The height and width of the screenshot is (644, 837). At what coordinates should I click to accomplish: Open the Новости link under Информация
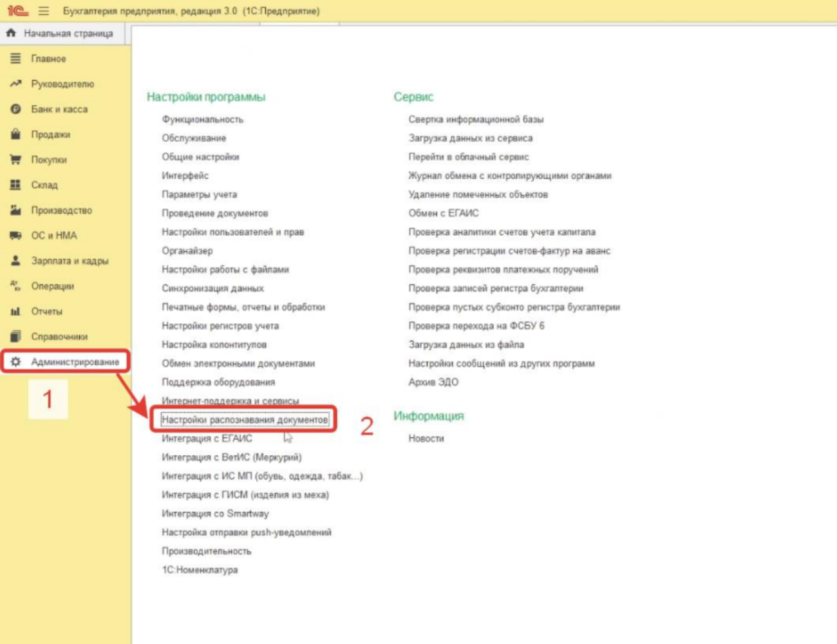426,438
